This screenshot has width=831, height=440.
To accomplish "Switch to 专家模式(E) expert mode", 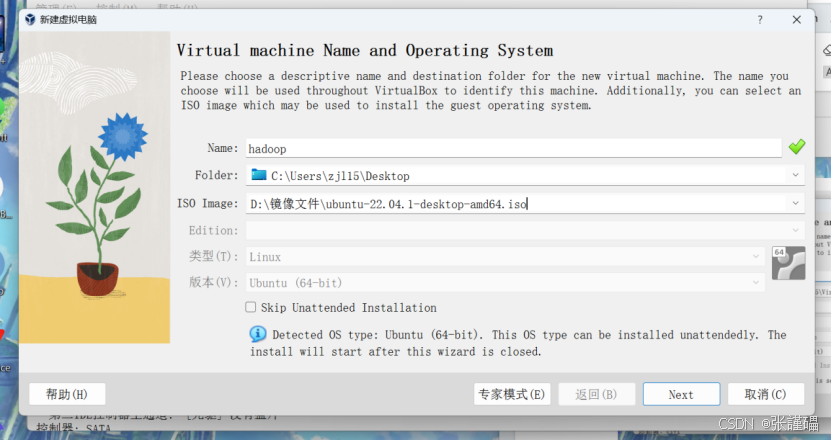I will tap(511, 394).
